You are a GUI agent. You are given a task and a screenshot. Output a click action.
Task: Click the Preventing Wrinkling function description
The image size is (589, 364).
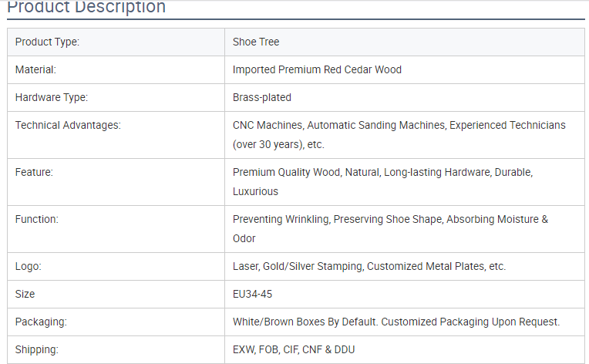click(x=390, y=228)
